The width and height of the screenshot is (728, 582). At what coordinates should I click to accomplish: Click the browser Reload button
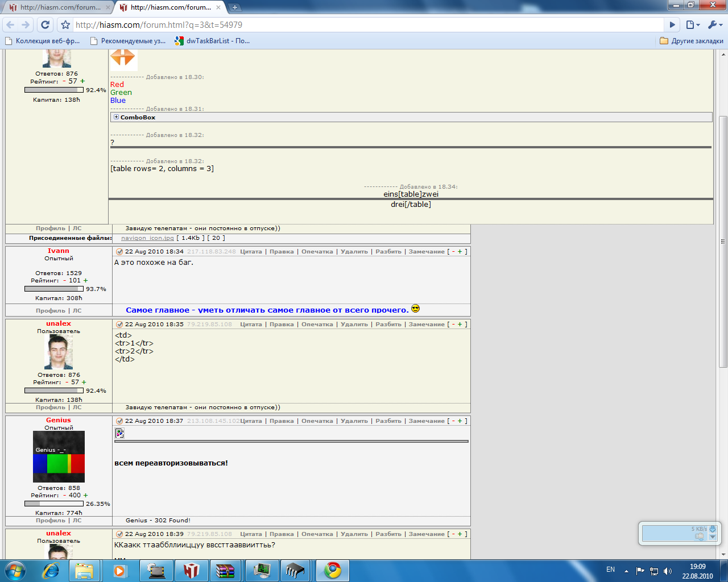[x=45, y=25]
